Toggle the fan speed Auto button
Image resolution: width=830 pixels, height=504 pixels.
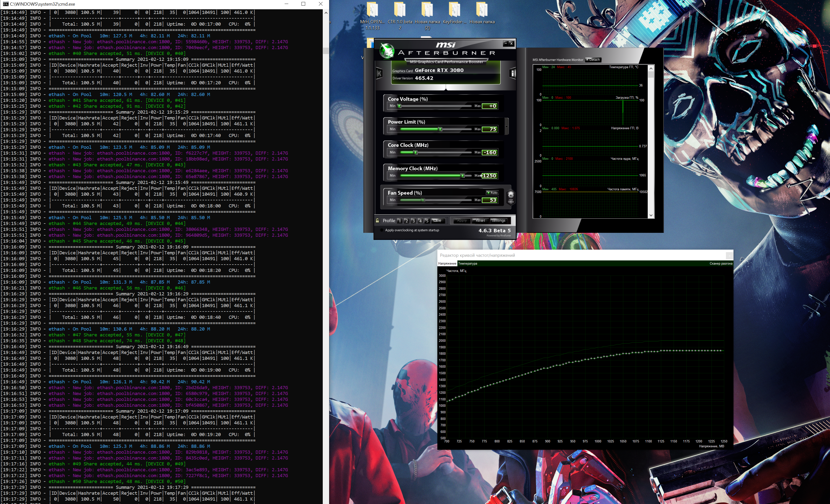pyautogui.click(x=492, y=193)
